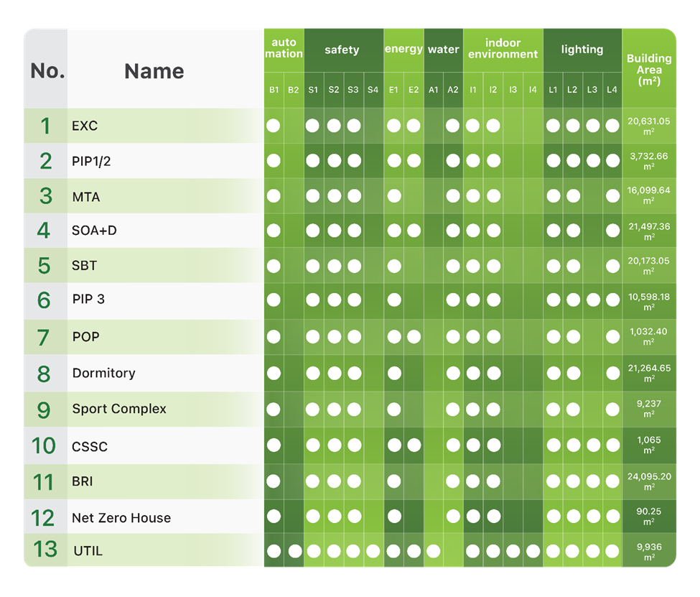Select the L3 dot in the PIP 3 row

592,300
